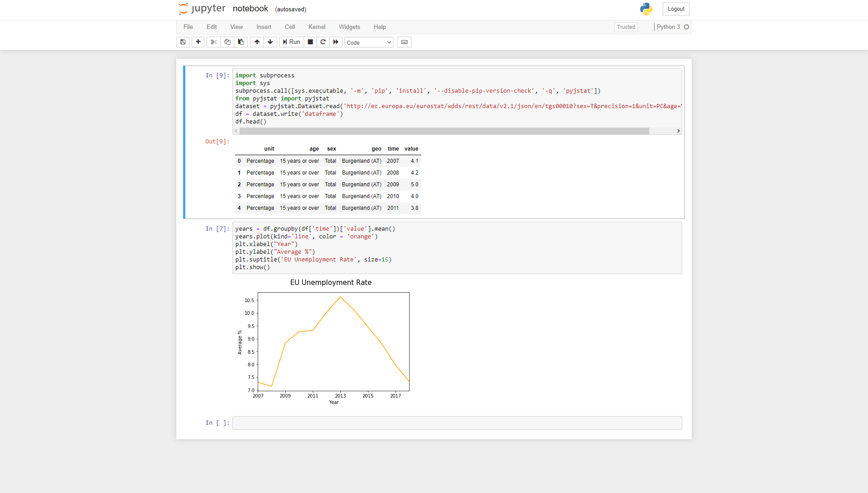The image size is (868, 493).
Task: Click the Logout button
Action: click(676, 9)
